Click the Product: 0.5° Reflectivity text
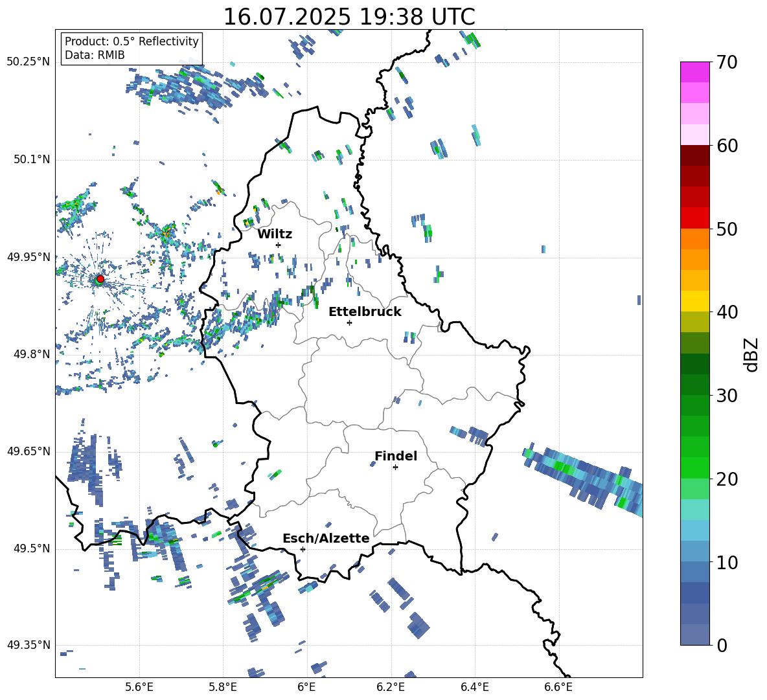Screen dimensions: 767x700 click(132, 41)
